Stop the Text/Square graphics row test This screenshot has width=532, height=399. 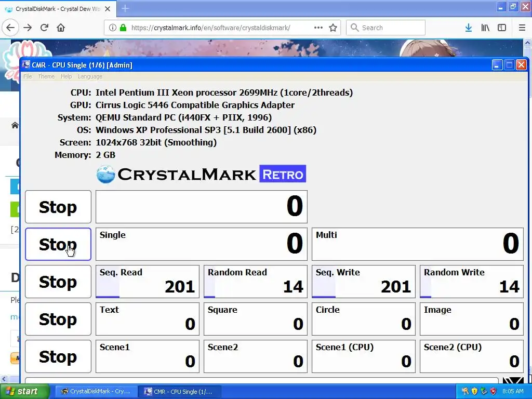tap(58, 319)
